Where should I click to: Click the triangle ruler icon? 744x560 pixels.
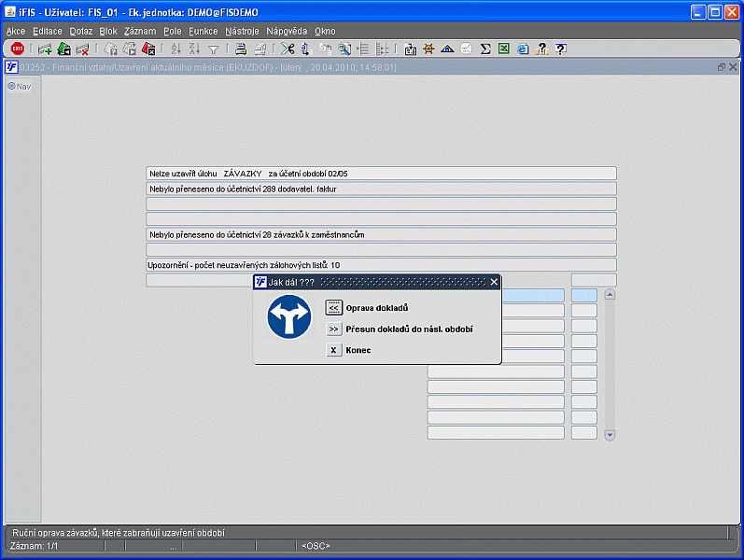click(447, 49)
